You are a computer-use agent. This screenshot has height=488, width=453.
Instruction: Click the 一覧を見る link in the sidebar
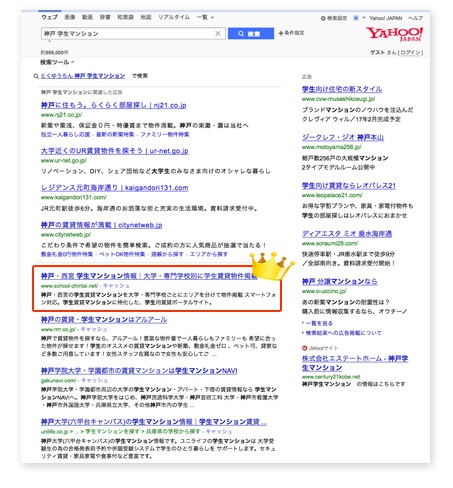coord(319,323)
